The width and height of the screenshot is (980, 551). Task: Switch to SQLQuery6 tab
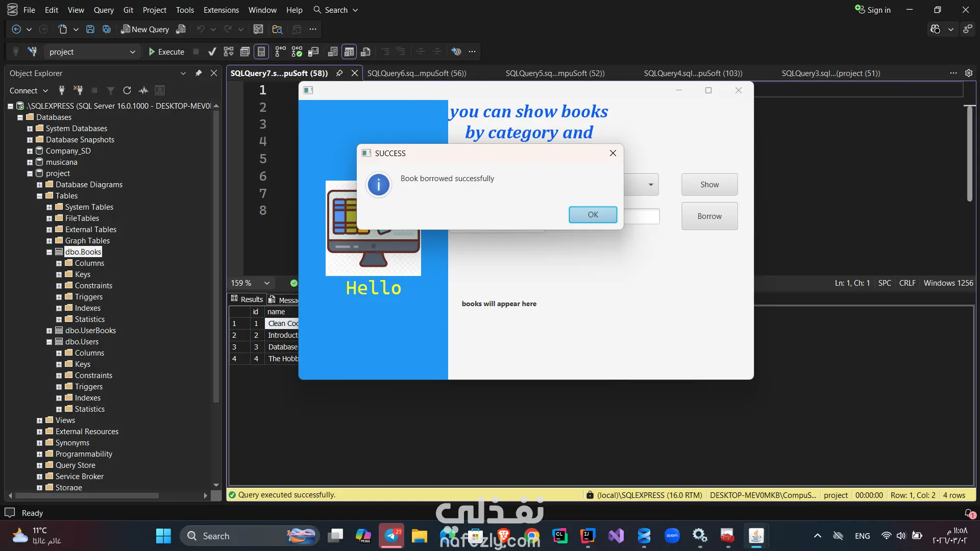(x=416, y=73)
